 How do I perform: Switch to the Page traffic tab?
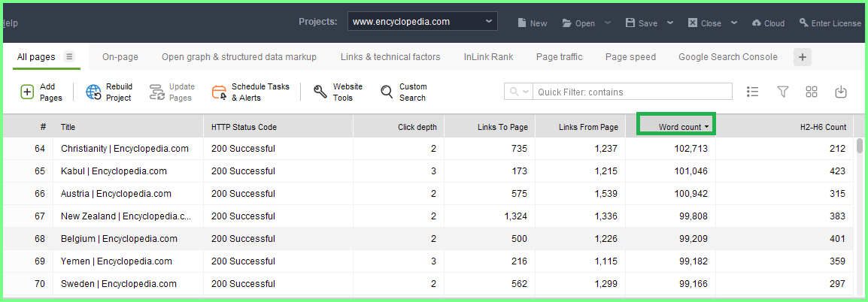(x=559, y=56)
